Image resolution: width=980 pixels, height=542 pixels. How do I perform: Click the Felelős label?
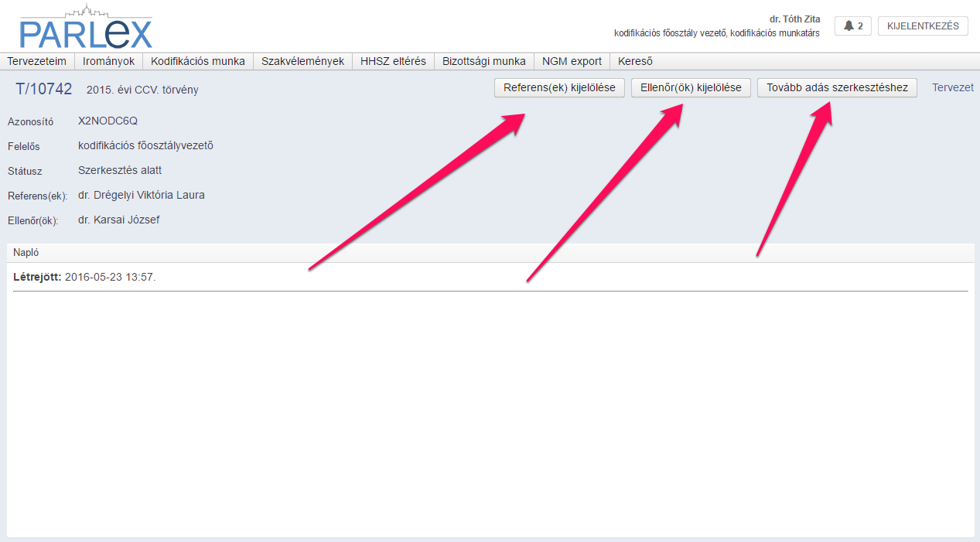[24, 146]
